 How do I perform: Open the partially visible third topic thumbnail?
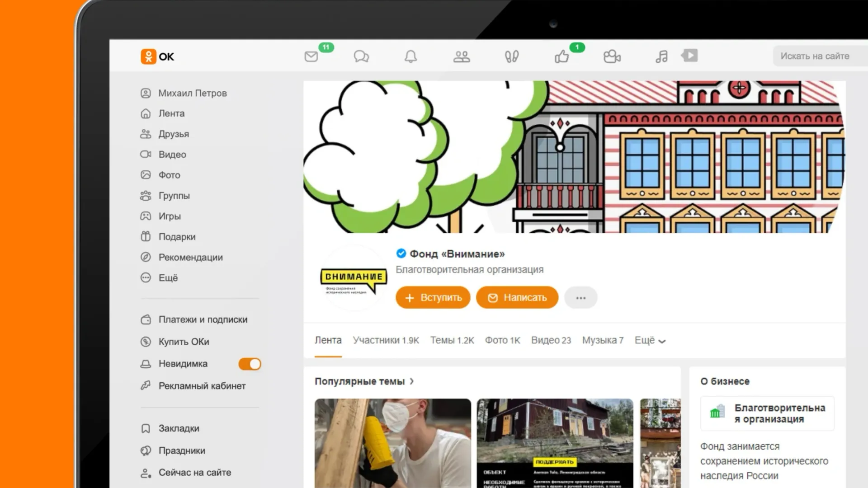660,443
